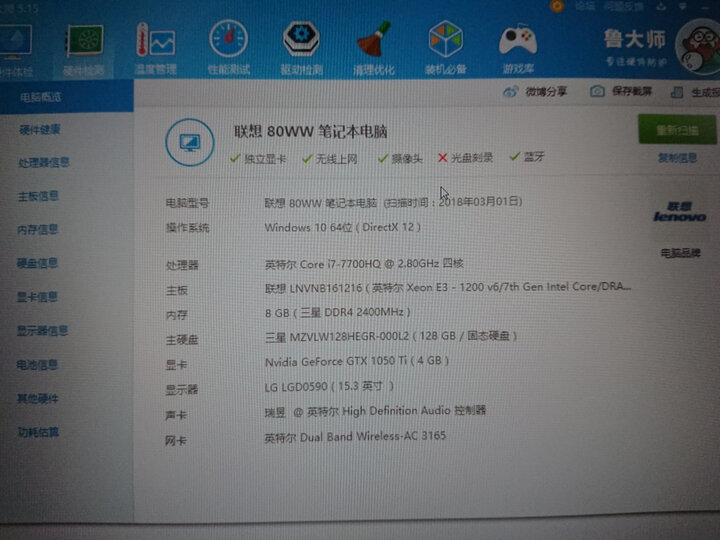
Task: Click the 联想 LNVNB161216 motherboard value
Action: (448, 287)
